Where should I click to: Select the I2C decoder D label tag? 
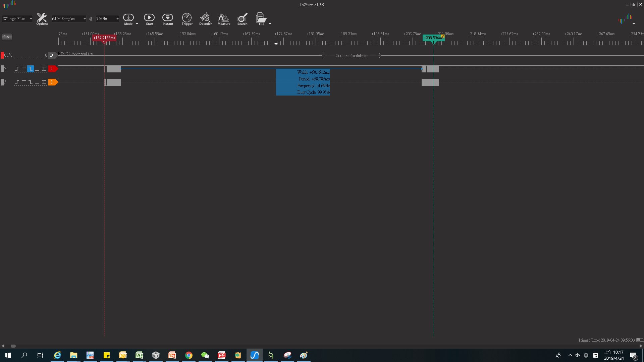point(52,55)
